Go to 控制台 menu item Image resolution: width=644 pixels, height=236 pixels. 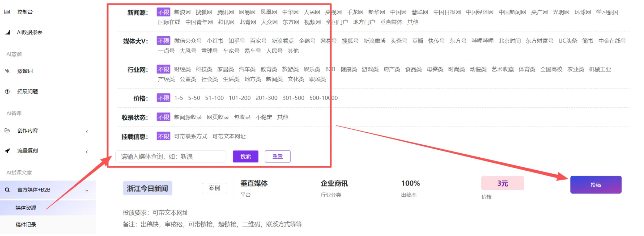click(x=25, y=12)
